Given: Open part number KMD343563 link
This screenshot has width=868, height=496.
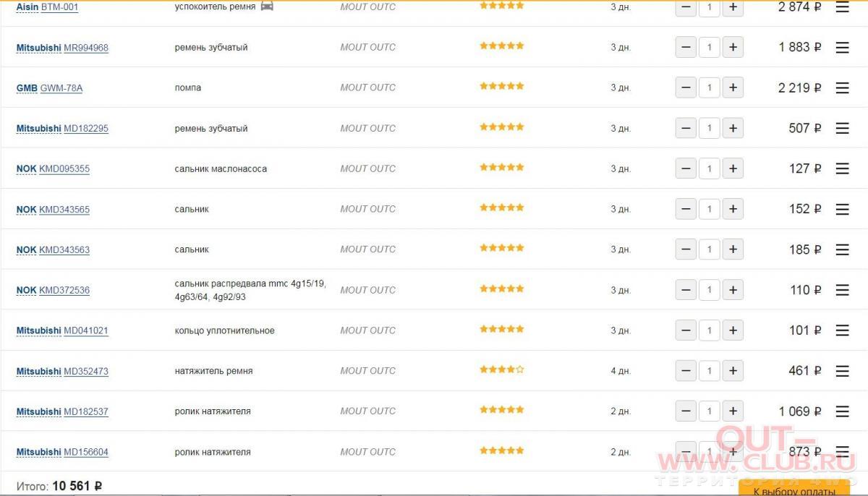Looking at the screenshot, I should coord(64,250).
